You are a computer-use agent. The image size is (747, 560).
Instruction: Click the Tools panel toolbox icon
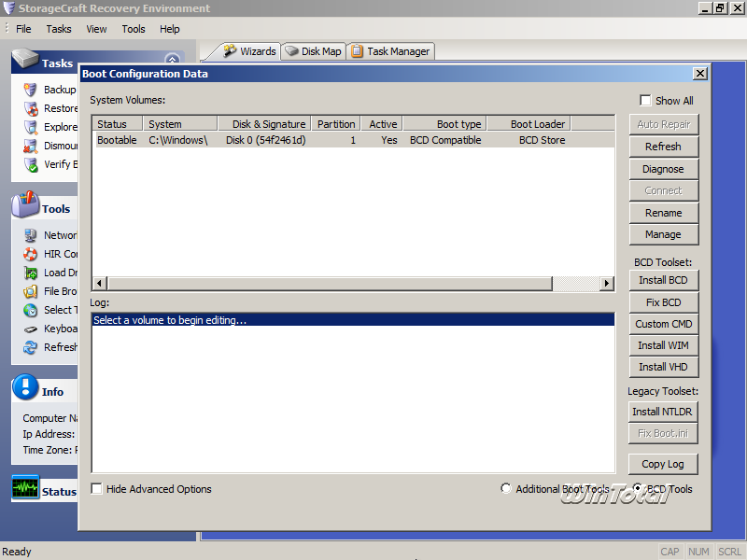[25, 204]
